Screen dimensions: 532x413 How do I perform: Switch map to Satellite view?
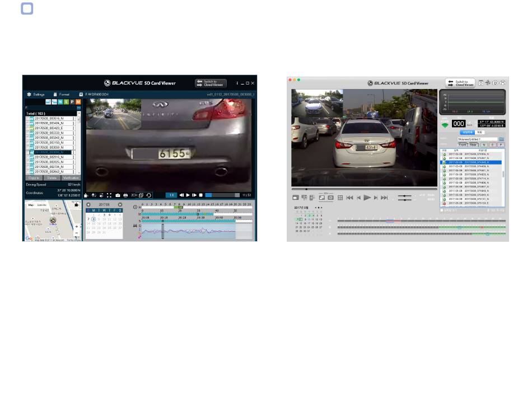click(41, 205)
